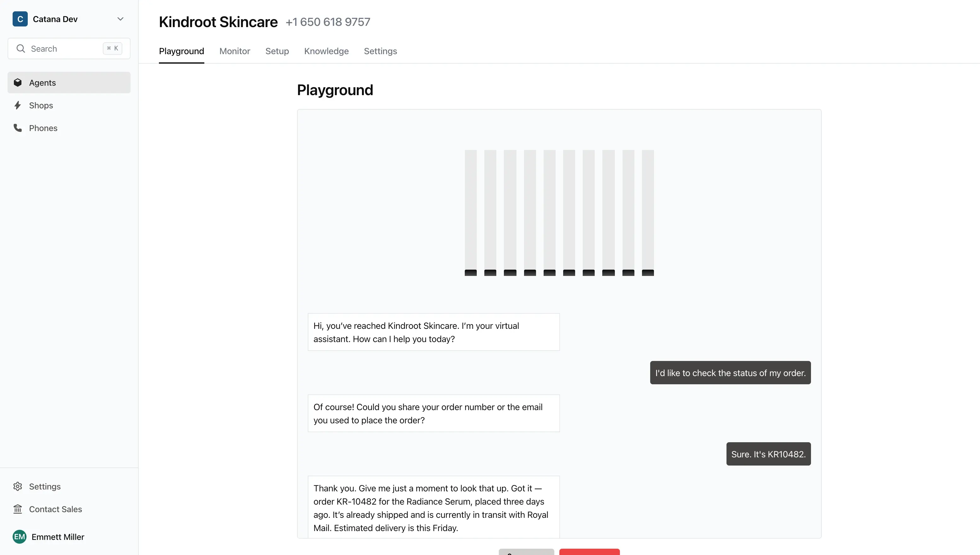
Task: Click the Phones handset icon
Action: (18, 128)
